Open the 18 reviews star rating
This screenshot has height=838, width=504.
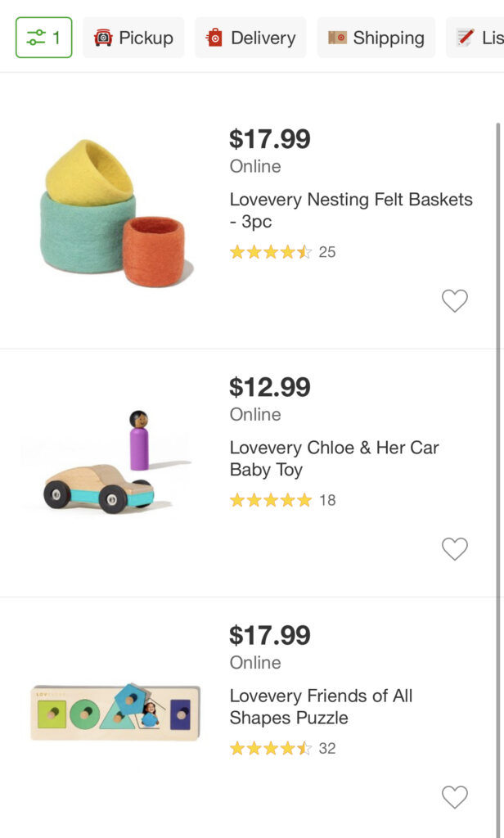coord(283,500)
